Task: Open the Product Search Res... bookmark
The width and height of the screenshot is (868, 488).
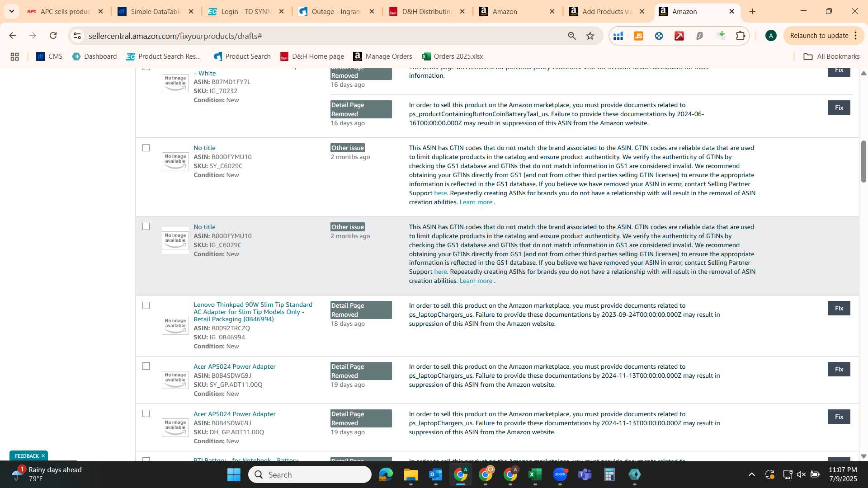Action: [x=164, y=56]
